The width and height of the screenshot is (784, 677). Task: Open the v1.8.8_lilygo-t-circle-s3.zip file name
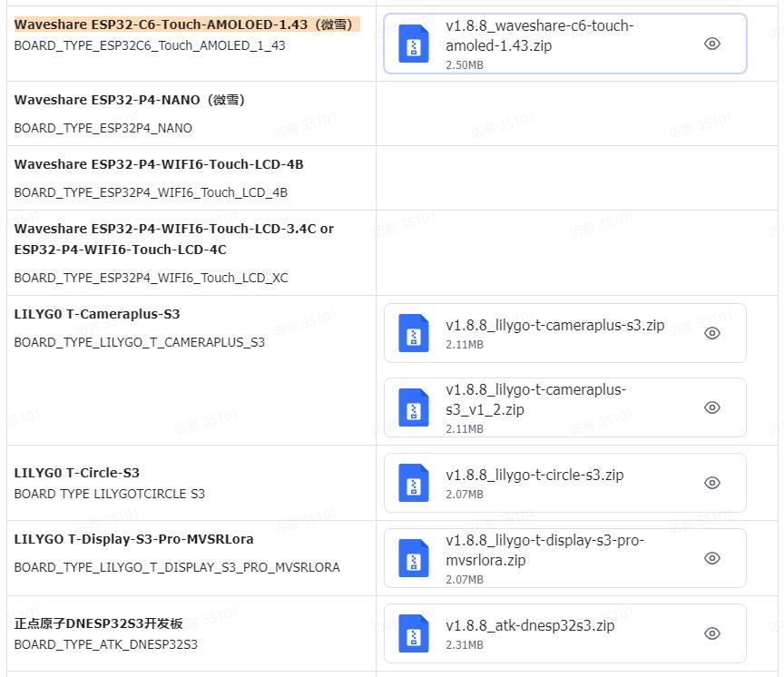tap(534, 475)
